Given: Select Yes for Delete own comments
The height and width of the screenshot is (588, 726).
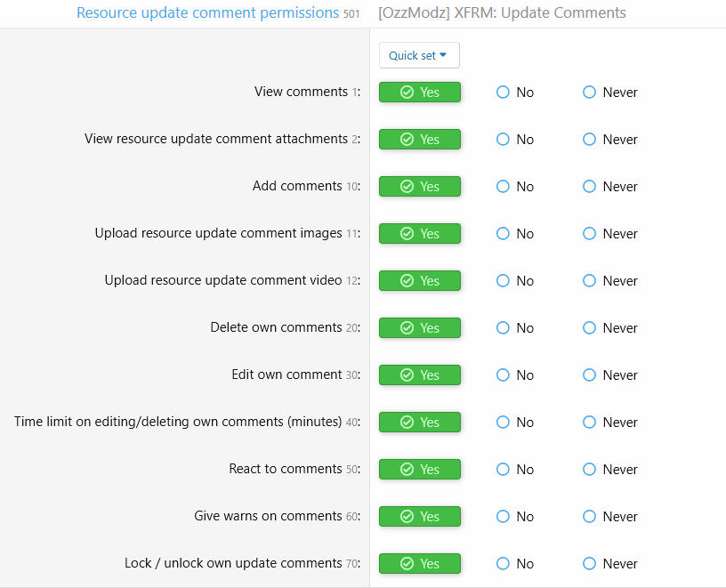Looking at the screenshot, I should 419,327.
